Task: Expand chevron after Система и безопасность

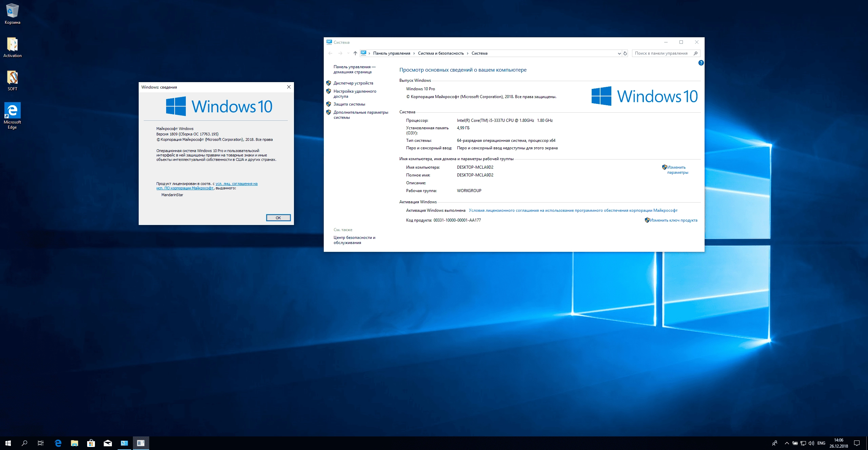Action: [468, 53]
